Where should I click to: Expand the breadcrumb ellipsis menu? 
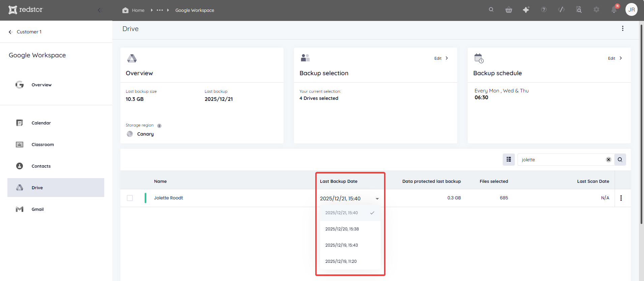(160, 10)
